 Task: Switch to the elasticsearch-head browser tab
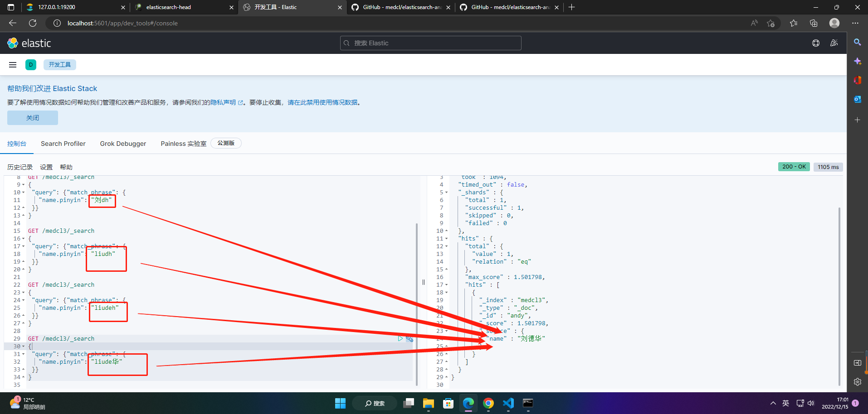[184, 7]
